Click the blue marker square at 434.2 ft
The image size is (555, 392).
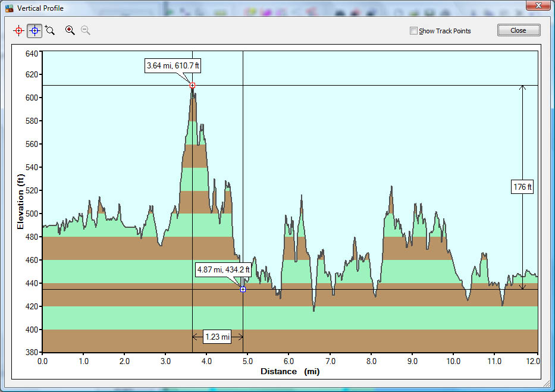click(243, 289)
